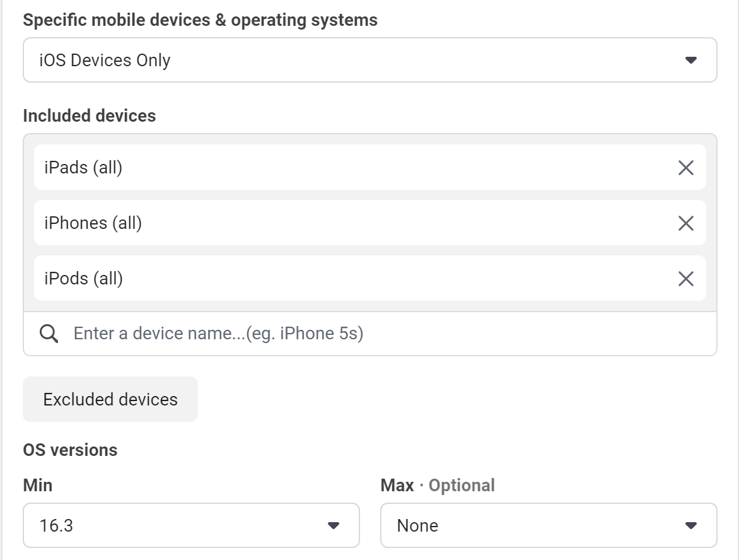Click the Optional label next to Max

point(461,485)
